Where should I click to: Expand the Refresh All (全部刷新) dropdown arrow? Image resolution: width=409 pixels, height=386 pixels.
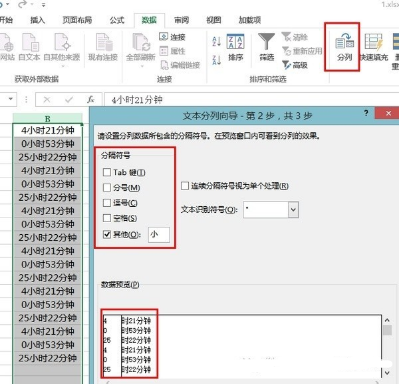(x=141, y=66)
